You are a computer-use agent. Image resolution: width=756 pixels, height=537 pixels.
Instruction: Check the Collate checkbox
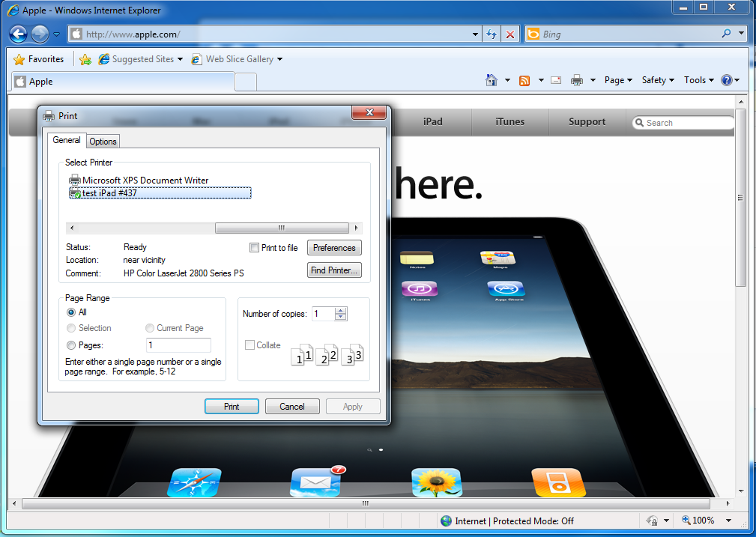pos(250,345)
